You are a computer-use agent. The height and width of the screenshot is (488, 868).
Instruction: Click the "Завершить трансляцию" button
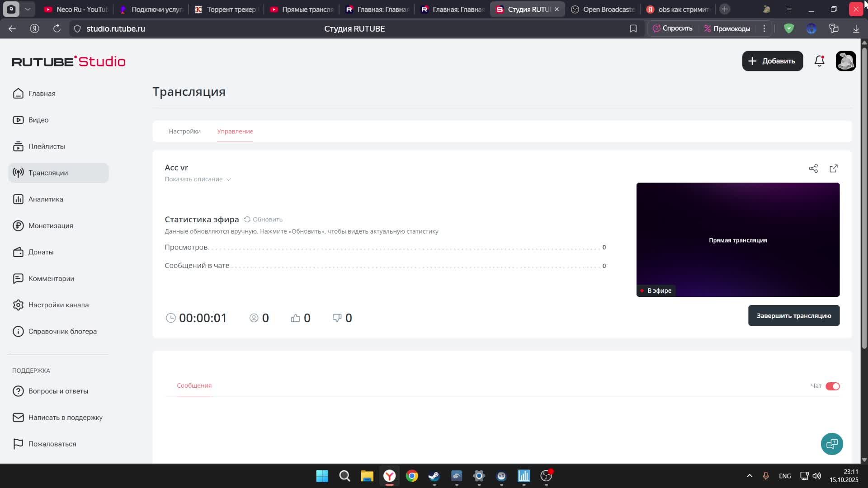793,316
